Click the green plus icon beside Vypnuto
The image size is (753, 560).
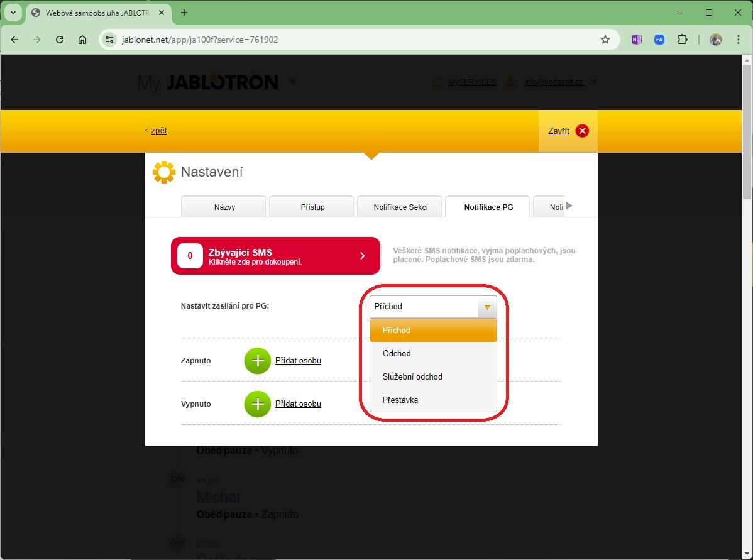point(257,404)
